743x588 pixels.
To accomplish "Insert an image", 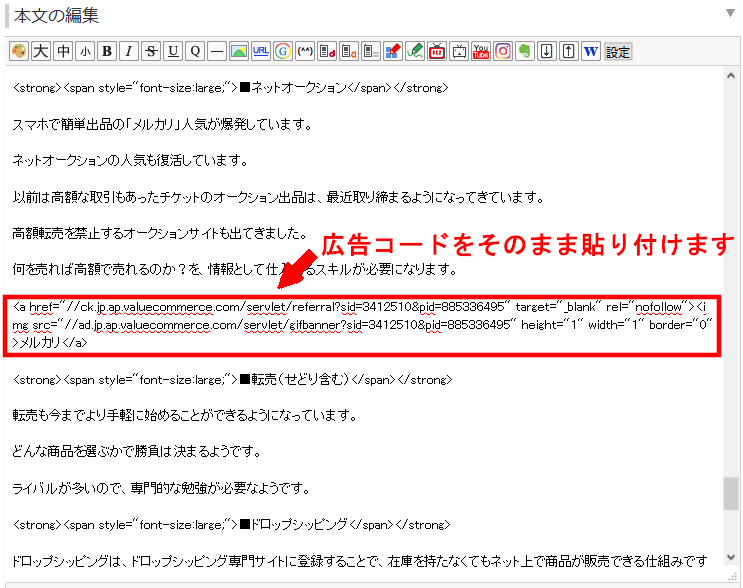I will pos(239,51).
